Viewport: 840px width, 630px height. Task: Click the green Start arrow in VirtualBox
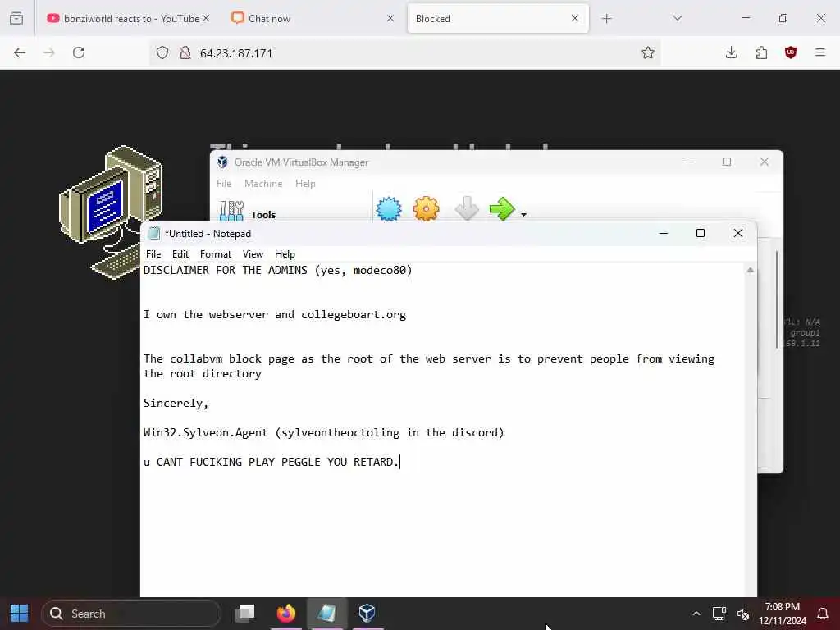coord(502,208)
